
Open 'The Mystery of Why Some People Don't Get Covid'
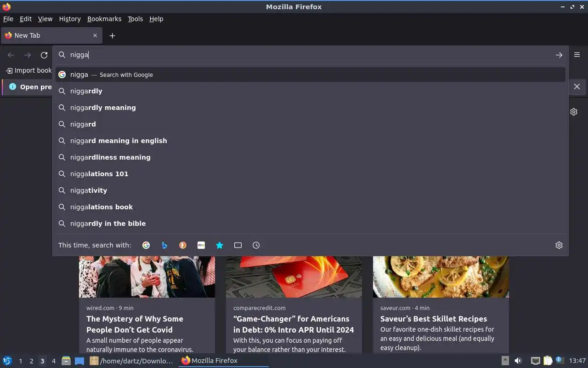click(x=135, y=324)
